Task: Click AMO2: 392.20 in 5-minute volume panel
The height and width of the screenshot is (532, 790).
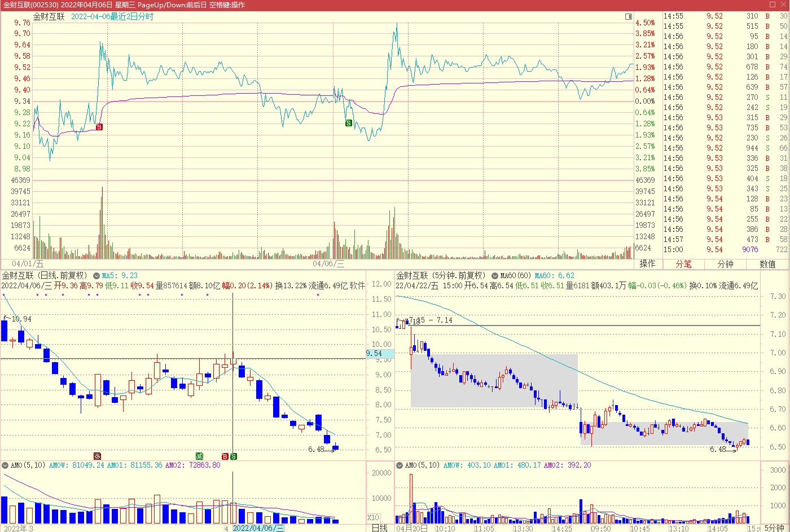Action: [568, 465]
